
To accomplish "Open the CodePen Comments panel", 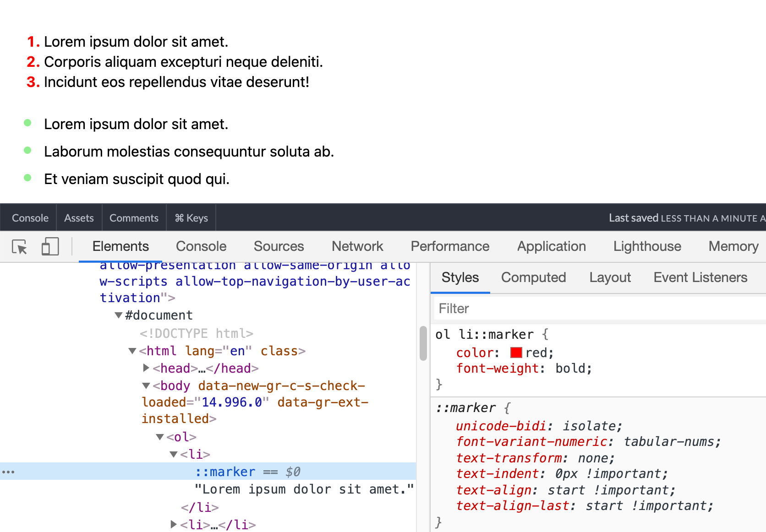I will point(134,218).
